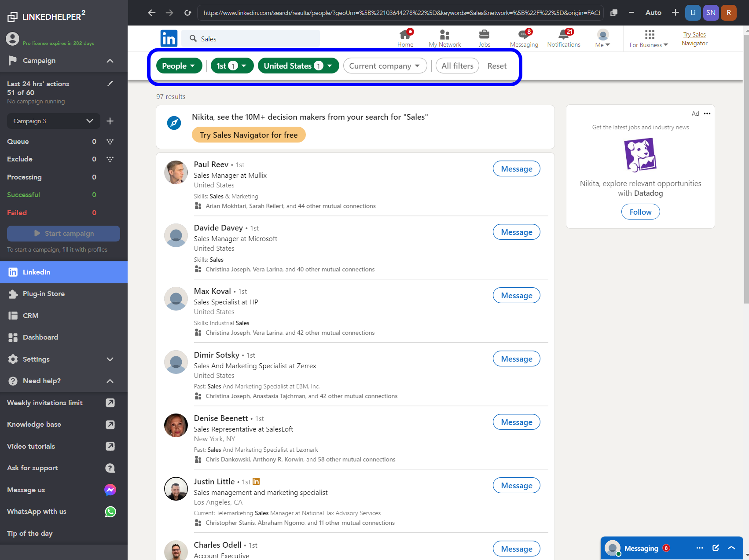Click the page vertical scrollbar
749x560 pixels.
pyautogui.click(x=746, y=169)
